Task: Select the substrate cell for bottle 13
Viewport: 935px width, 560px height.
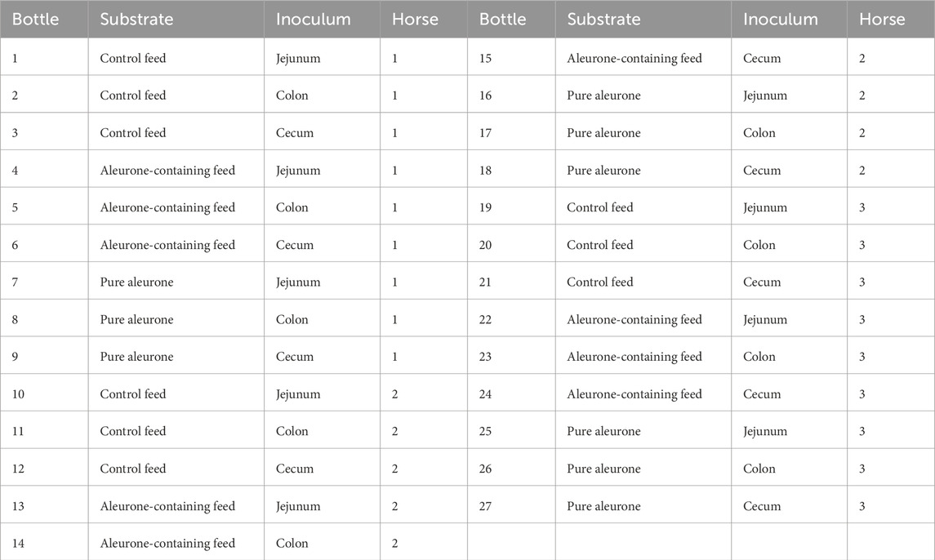Action: pos(167,506)
